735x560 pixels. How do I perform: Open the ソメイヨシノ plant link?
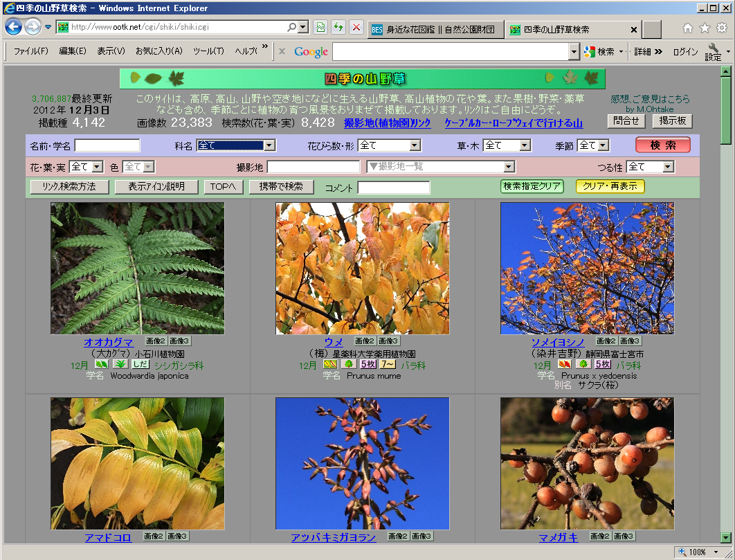point(558,342)
